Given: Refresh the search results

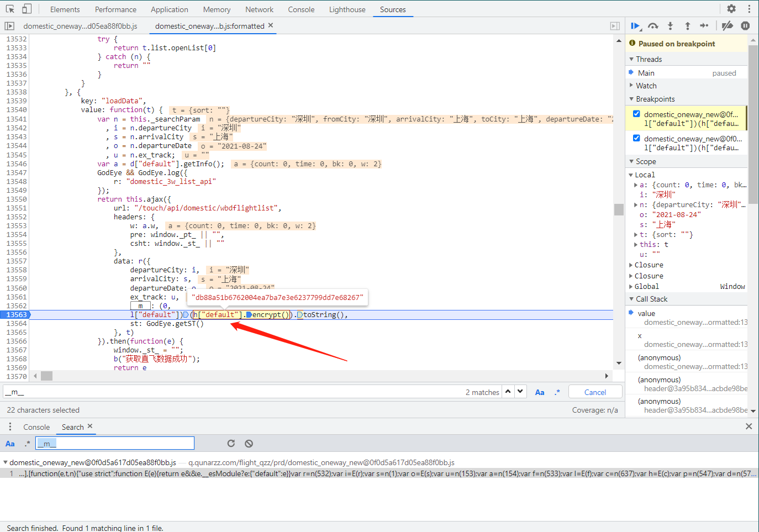Looking at the screenshot, I should 231,444.
